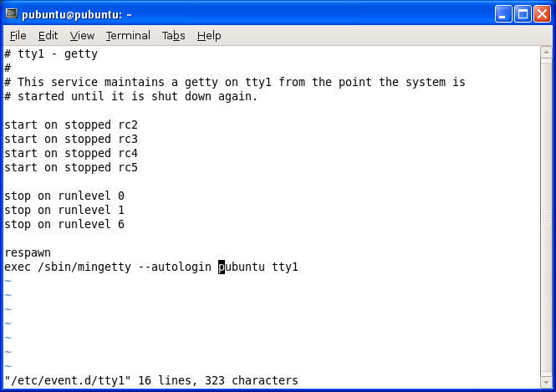Close the pubuntu terminal window
Image resolution: width=556 pixels, height=392 pixels.
point(542,14)
